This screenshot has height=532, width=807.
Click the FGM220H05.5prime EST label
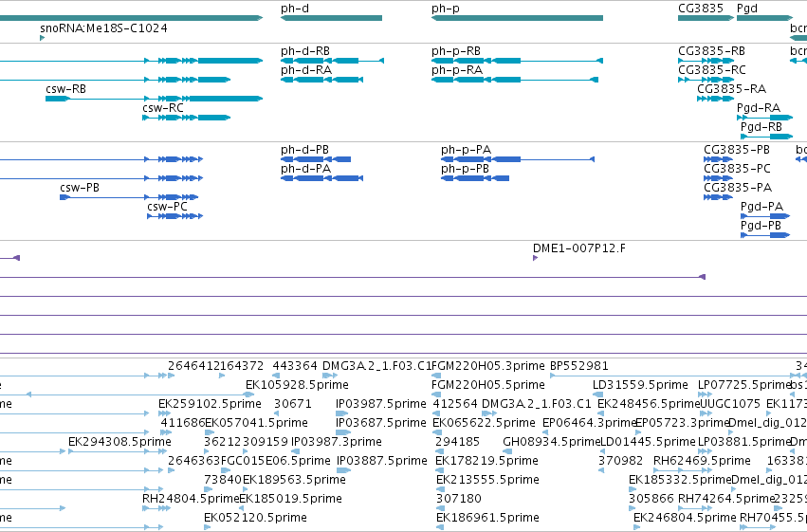tap(488, 385)
